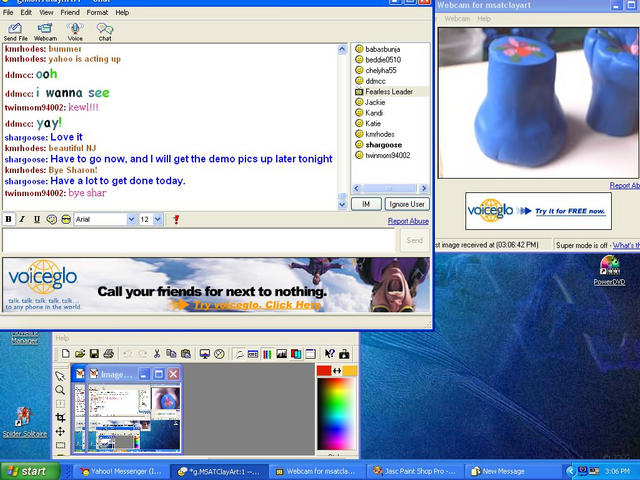The height and width of the screenshot is (480, 640).
Task: Select the Zoom magnifier tool
Action: [x=60, y=390]
